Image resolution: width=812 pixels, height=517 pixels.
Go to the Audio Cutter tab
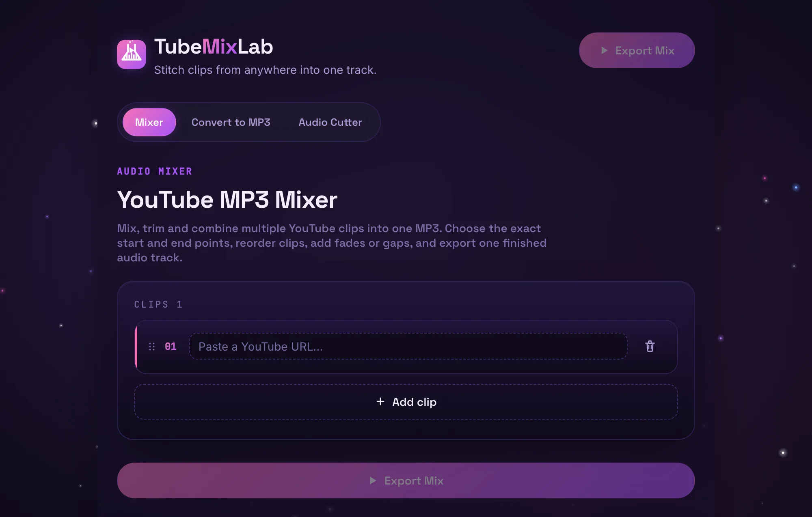tap(330, 122)
